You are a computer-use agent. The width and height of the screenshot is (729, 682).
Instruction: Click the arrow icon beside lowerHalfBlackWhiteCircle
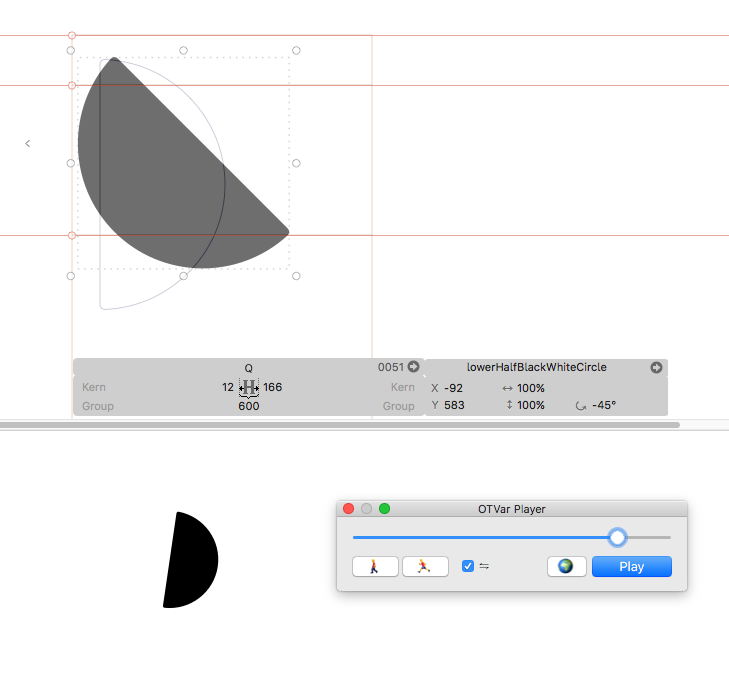point(656,367)
